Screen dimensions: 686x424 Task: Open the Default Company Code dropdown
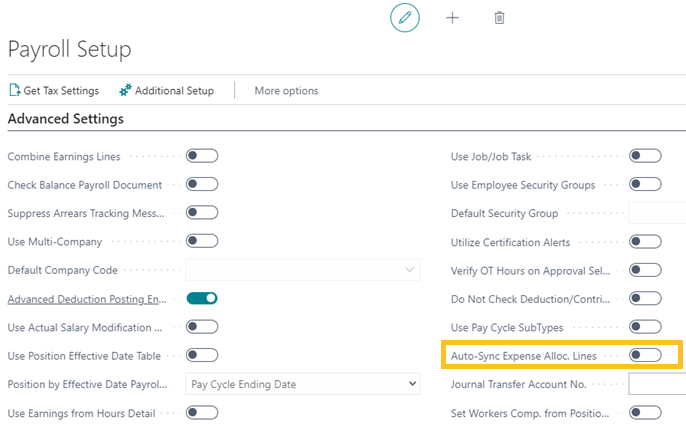[303, 270]
